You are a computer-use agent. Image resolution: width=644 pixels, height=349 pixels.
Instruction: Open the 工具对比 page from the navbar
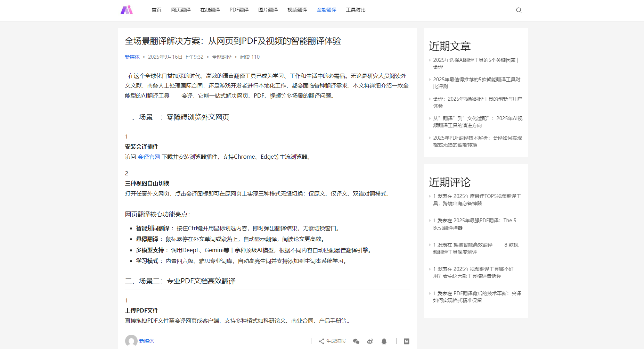point(355,10)
